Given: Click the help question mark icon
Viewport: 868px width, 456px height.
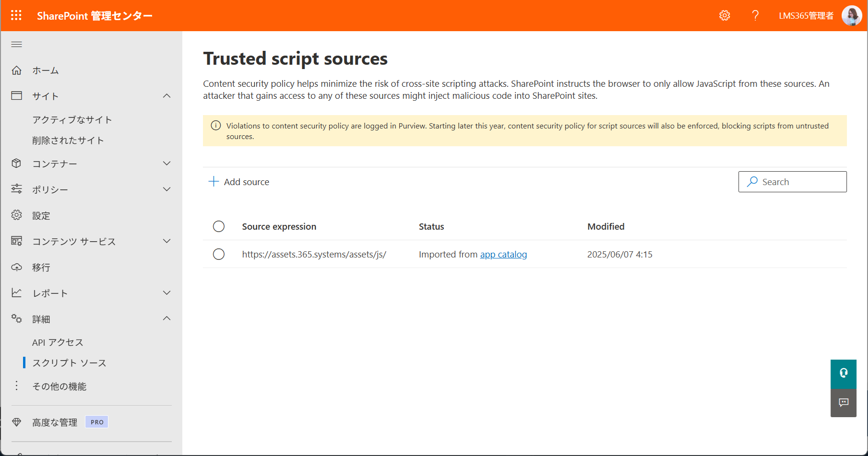Looking at the screenshot, I should click(755, 15).
